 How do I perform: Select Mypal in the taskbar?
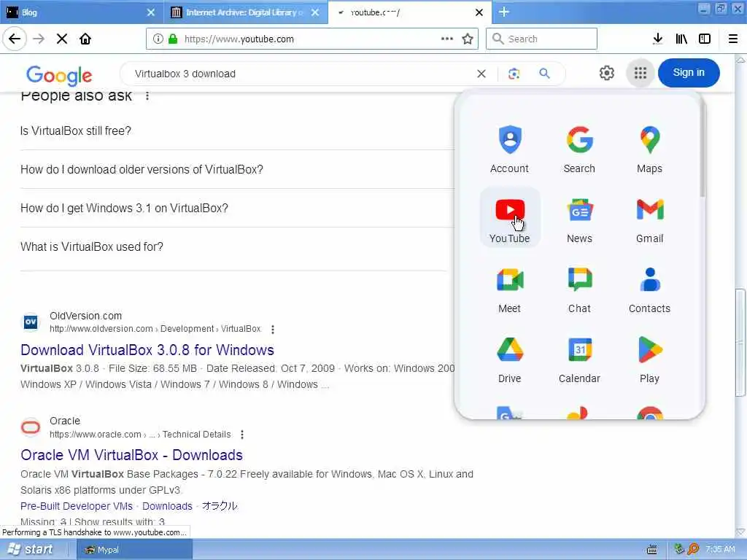[x=134, y=550]
